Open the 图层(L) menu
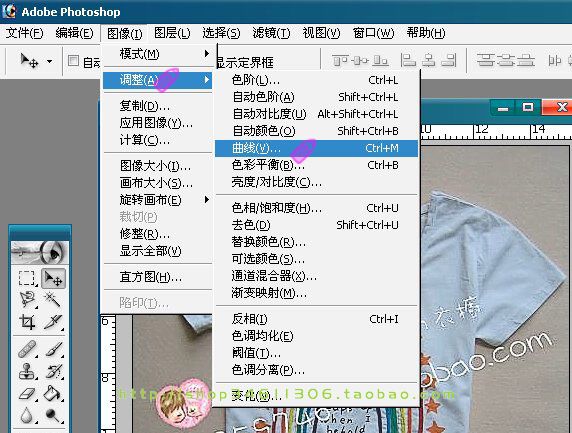Image resolution: width=572 pixels, height=433 pixels. pos(172,33)
